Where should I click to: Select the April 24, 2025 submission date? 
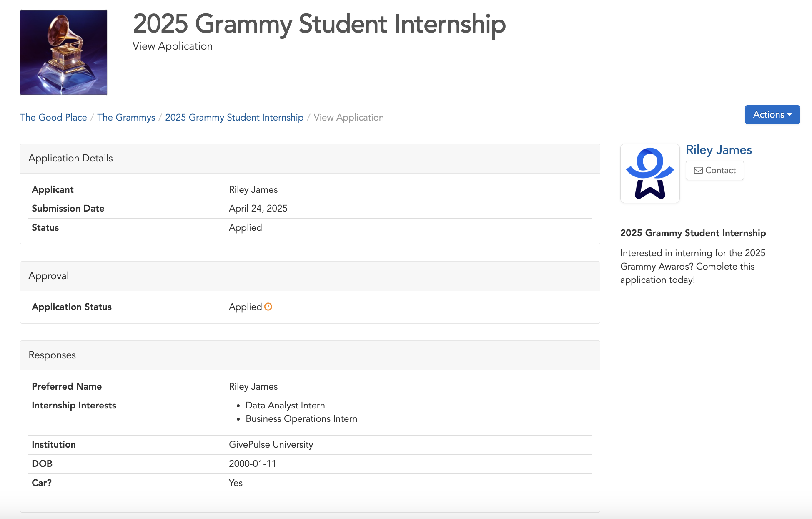pyautogui.click(x=258, y=208)
